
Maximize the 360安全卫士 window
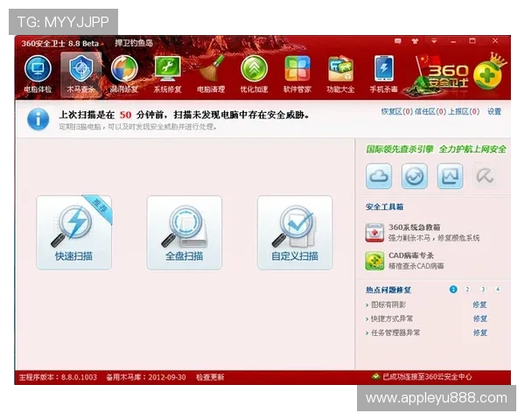click(472, 41)
